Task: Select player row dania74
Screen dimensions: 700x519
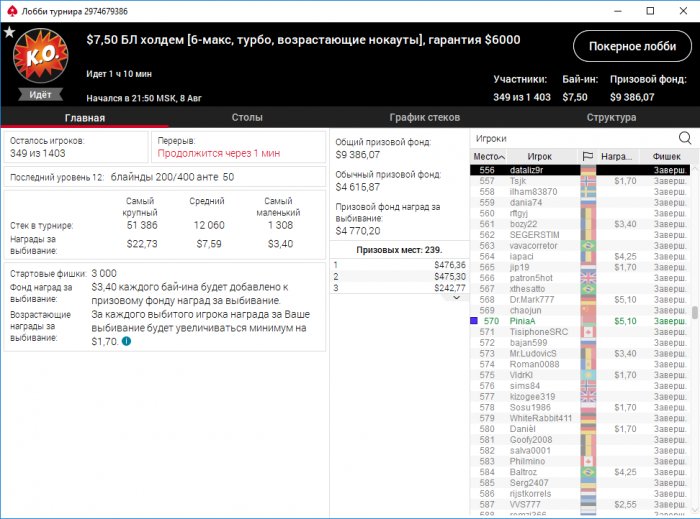Action: (580, 202)
